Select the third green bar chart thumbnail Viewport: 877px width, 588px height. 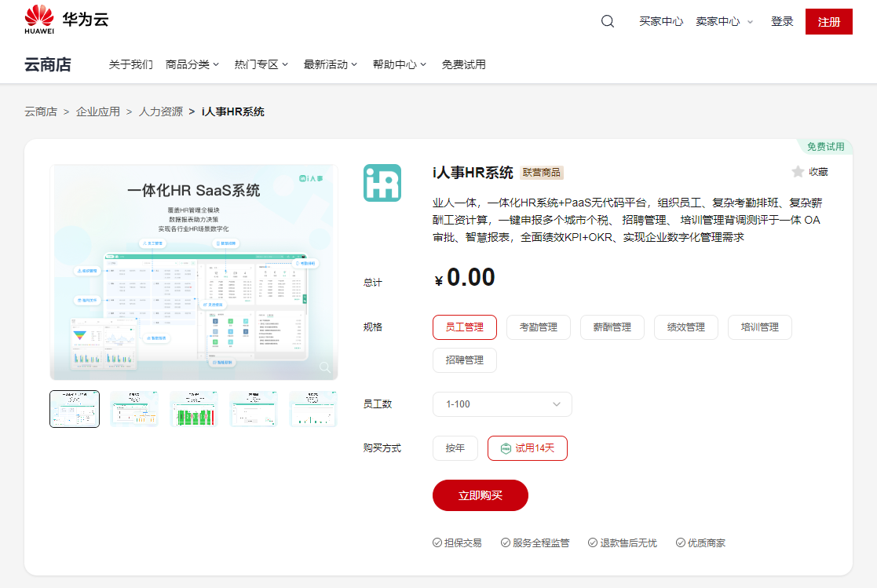(x=193, y=409)
